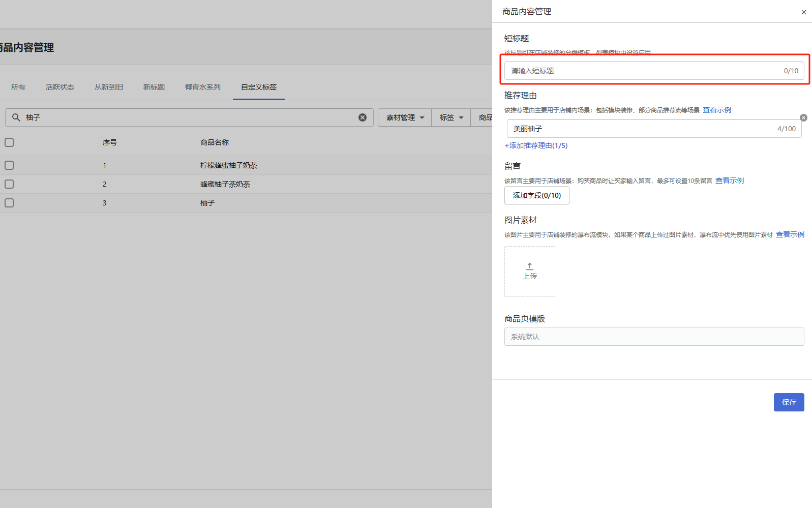This screenshot has height=508, width=812.
Task: Check the box for 柠檬蜂蜜柚子奶茶
Action: tap(9, 165)
